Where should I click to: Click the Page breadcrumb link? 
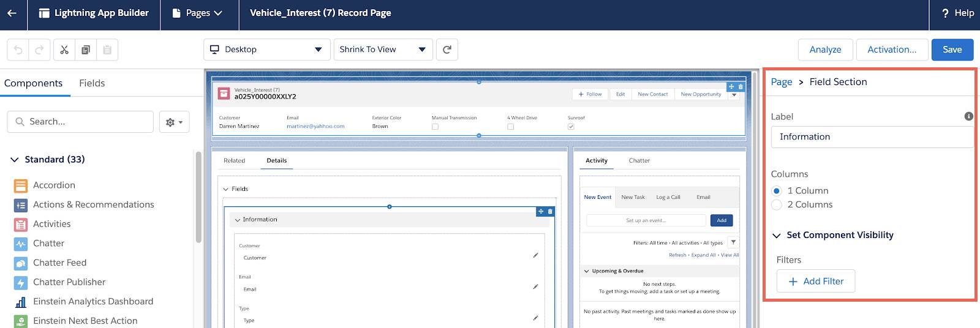(x=782, y=82)
